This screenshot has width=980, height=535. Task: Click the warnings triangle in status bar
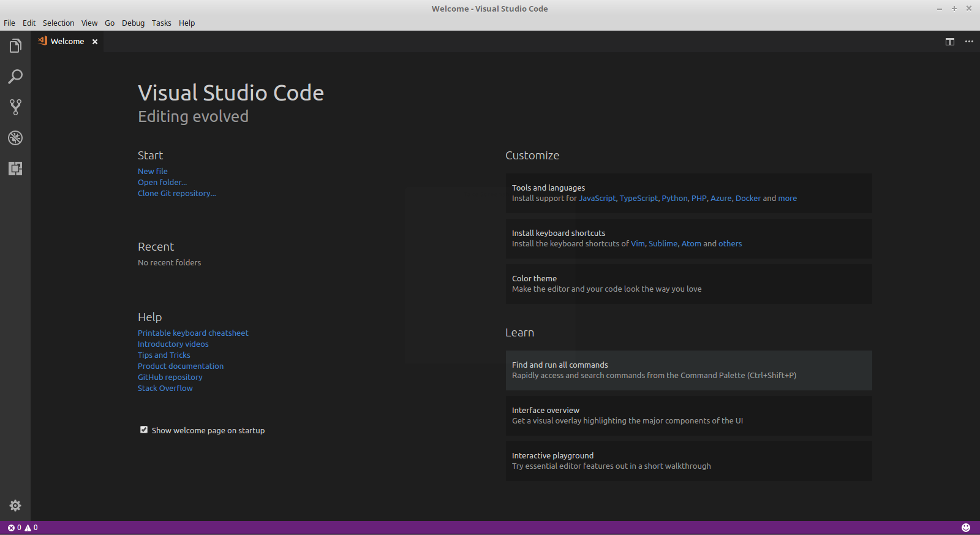pyautogui.click(x=28, y=528)
